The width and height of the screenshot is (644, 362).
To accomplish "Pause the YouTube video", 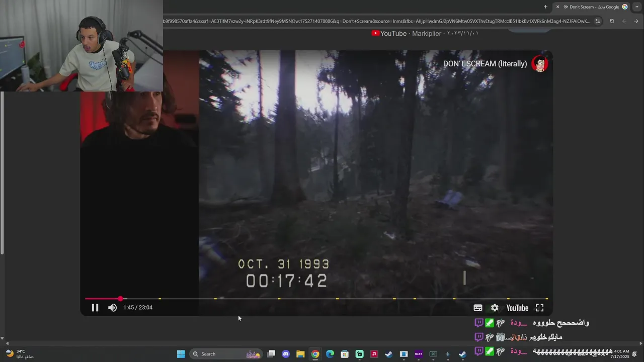I will point(95,308).
